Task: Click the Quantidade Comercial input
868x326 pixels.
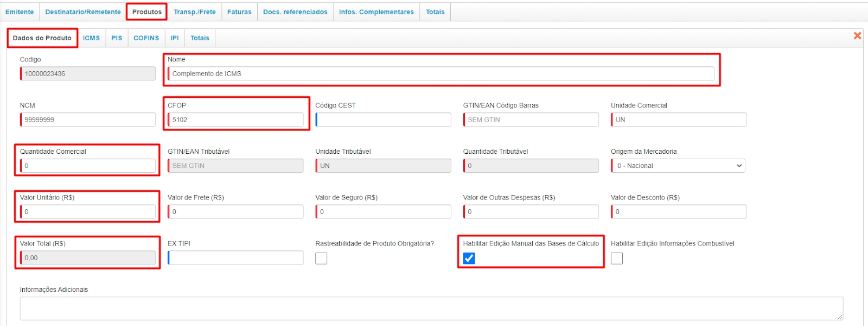Action: pyautogui.click(x=88, y=166)
